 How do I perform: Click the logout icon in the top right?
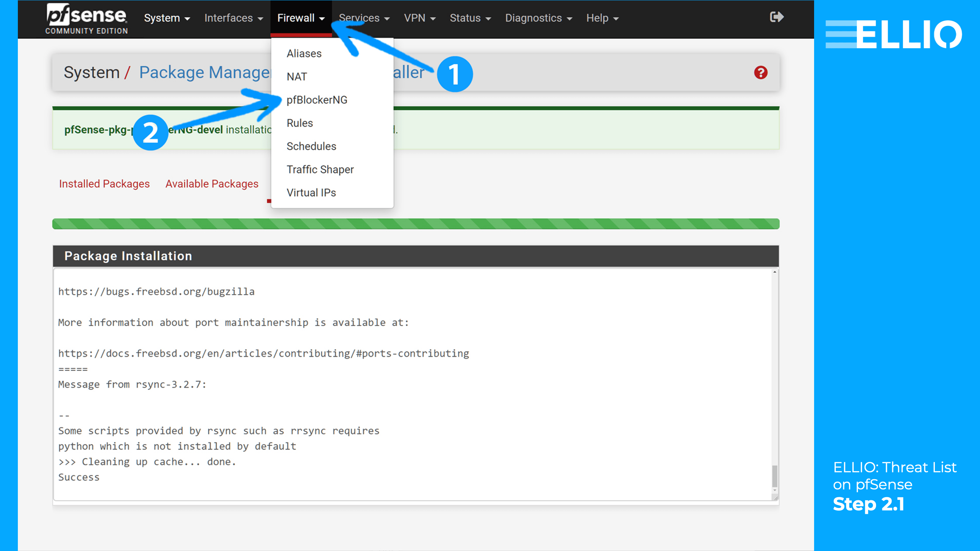(776, 17)
